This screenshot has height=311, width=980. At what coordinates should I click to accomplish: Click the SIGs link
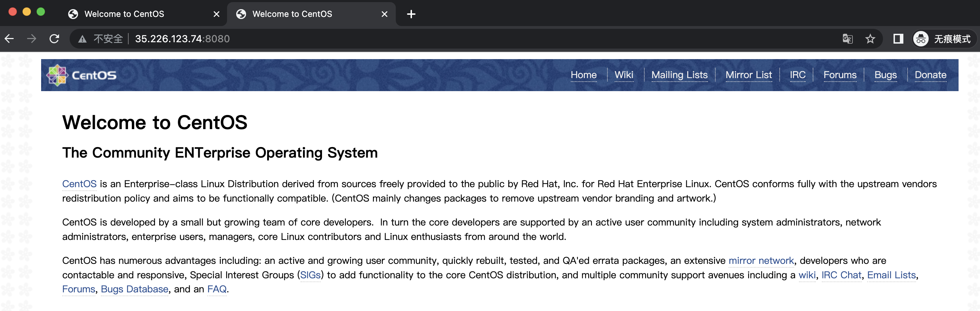click(x=310, y=275)
